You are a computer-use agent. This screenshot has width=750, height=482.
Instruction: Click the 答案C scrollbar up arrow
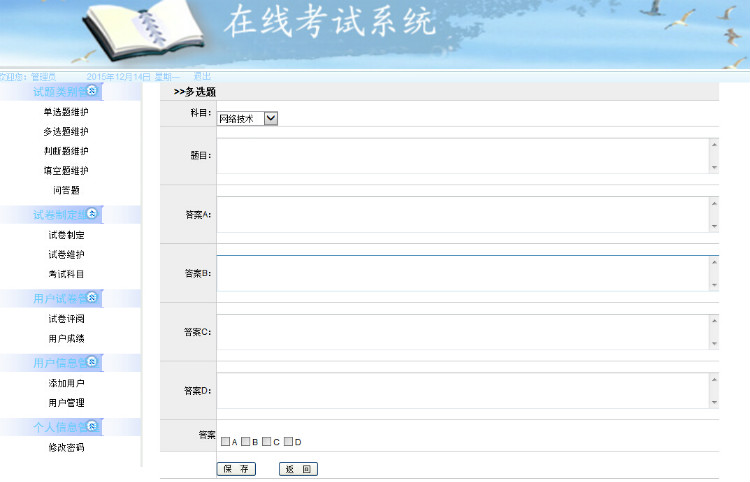click(714, 320)
